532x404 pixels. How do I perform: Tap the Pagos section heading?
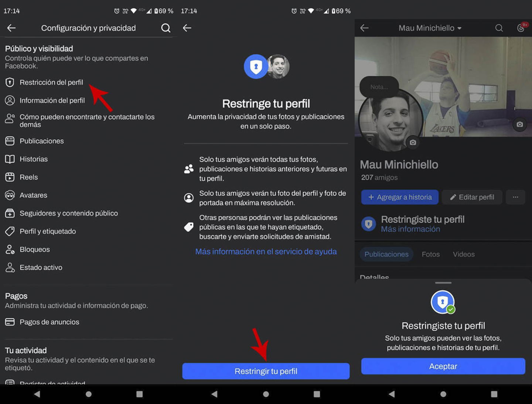[16, 296]
